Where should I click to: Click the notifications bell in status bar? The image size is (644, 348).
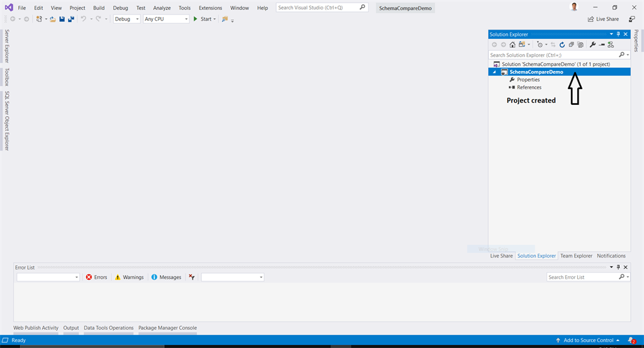[x=631, y=340]
